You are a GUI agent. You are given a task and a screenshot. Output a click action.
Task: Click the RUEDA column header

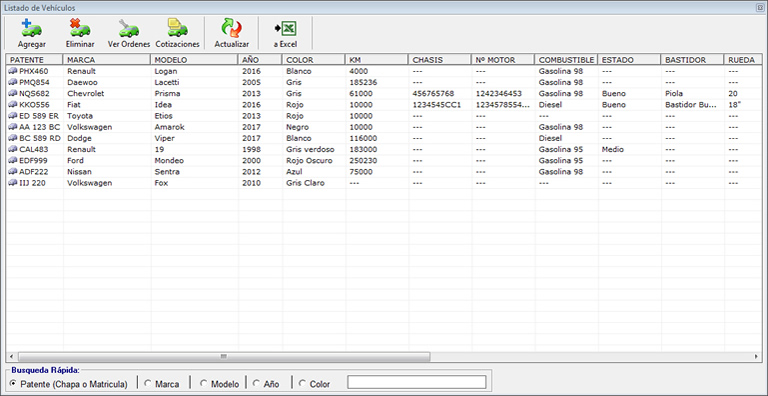743,60
